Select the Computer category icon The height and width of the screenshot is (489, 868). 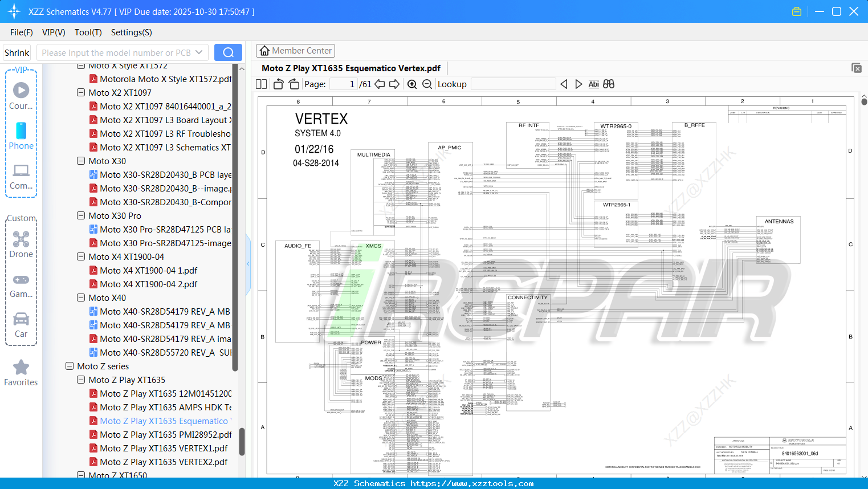click(x=21, y=176)
